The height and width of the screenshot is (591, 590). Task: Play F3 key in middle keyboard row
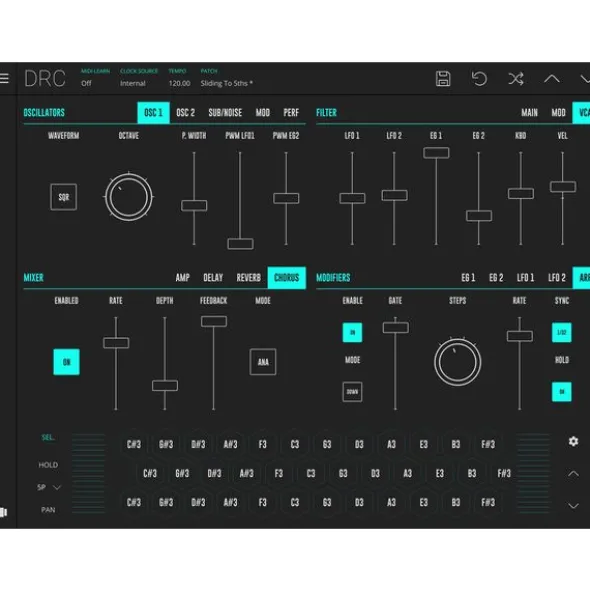point(279,473)
